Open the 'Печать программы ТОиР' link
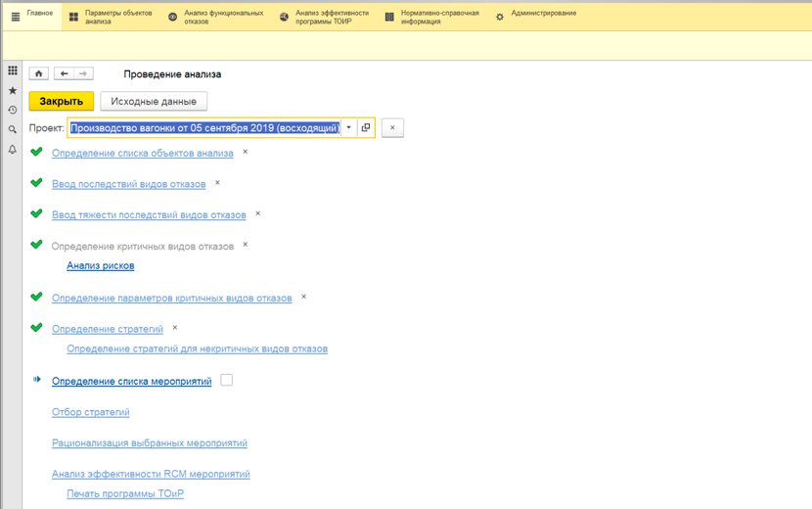 pos(125,493)
